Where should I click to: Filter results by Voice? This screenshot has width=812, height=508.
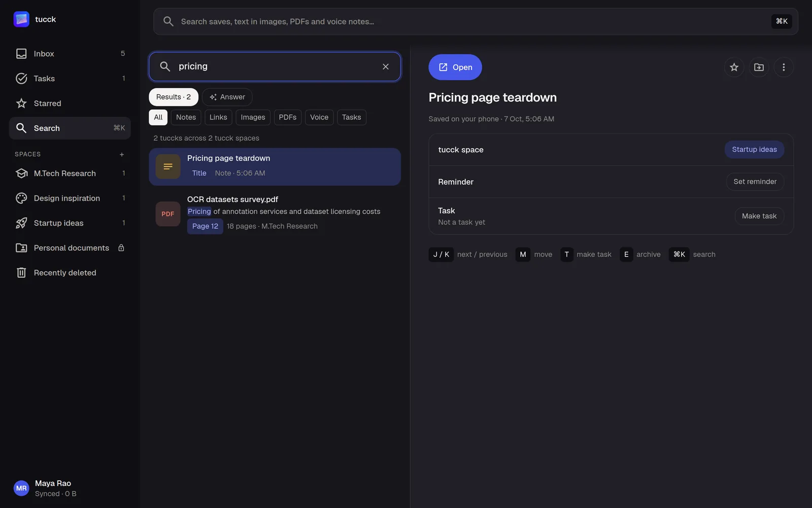[319, 117]
